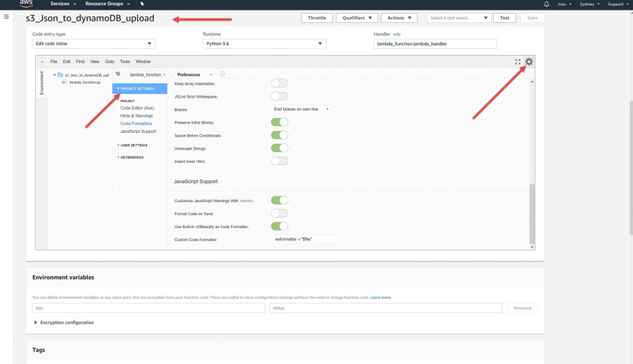
Task: Open the Learn more link
Action: point(381,298)
